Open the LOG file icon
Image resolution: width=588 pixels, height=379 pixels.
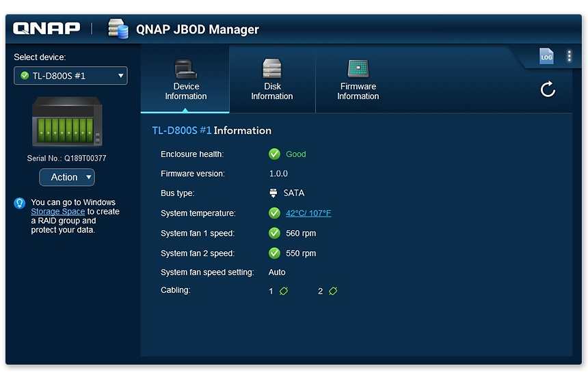tap(546, 56)
